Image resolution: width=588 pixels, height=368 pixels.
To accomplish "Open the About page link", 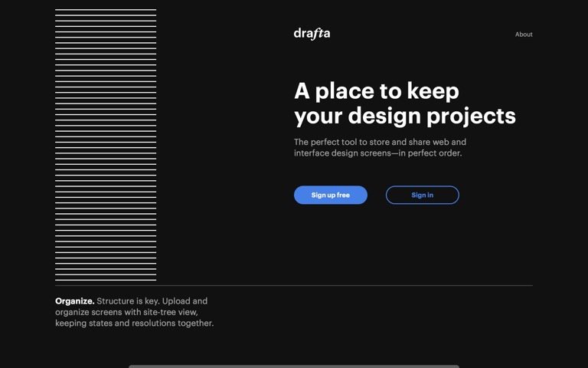I will 524,34.
